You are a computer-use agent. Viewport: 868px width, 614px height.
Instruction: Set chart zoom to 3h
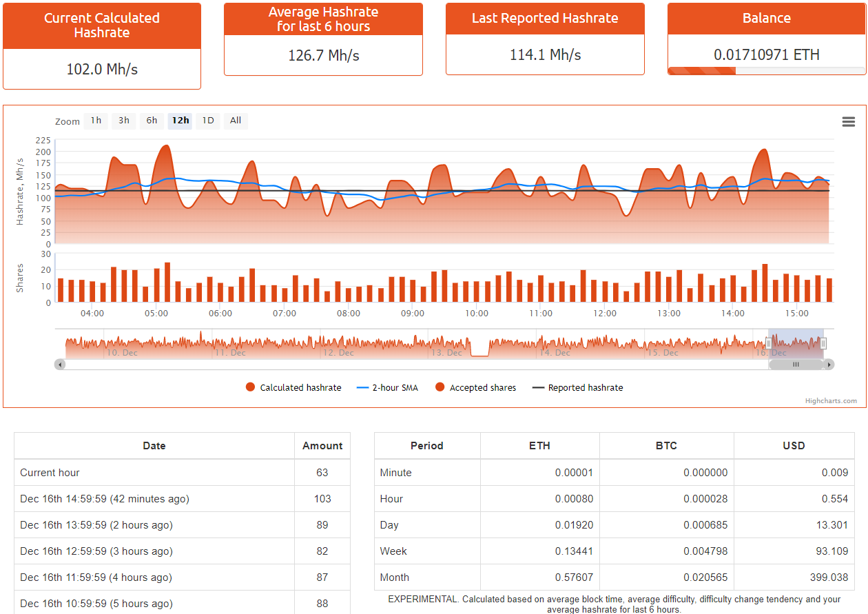(x=124, y=121)
